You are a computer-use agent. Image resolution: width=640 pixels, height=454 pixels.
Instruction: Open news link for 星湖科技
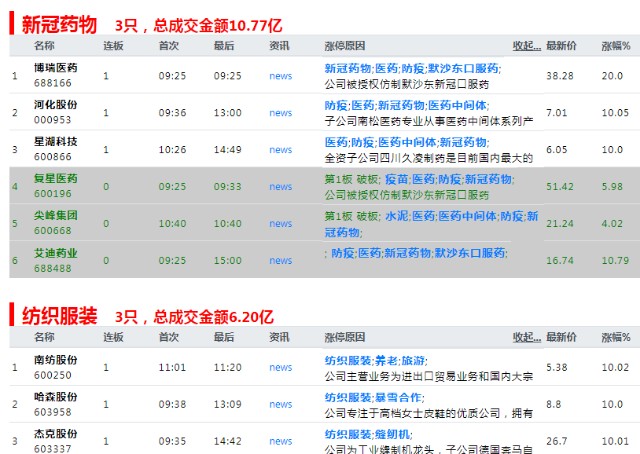pos(280,150)
